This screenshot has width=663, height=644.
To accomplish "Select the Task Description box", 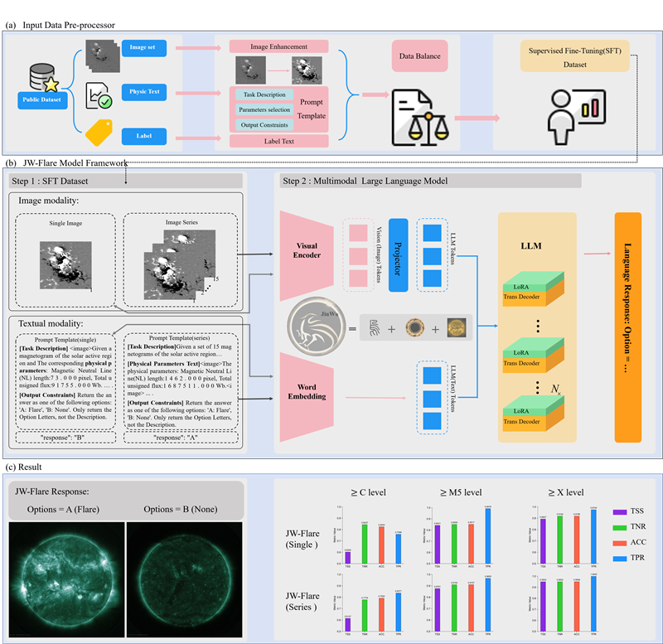I will pyautogui.click(x=264, y=94).
